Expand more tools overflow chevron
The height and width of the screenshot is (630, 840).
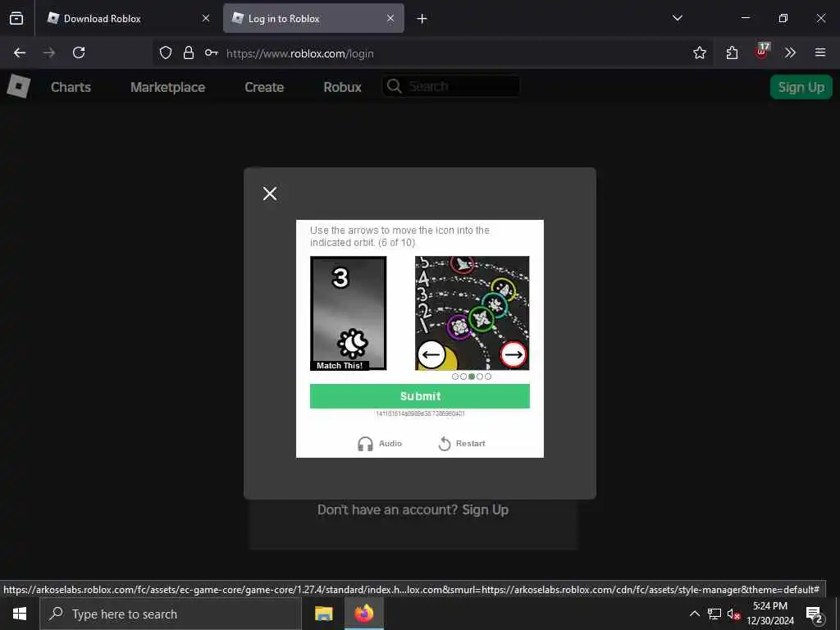click(x=790, y=52)
